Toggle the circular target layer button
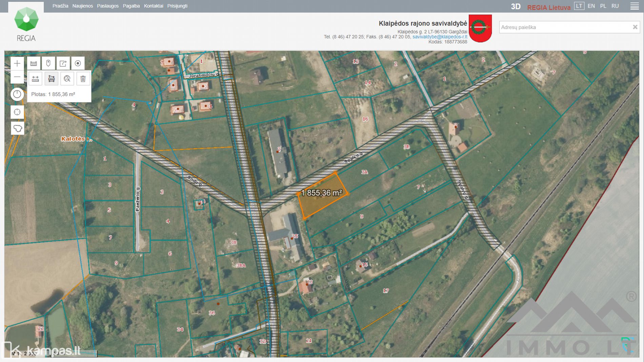 (78, 63)
